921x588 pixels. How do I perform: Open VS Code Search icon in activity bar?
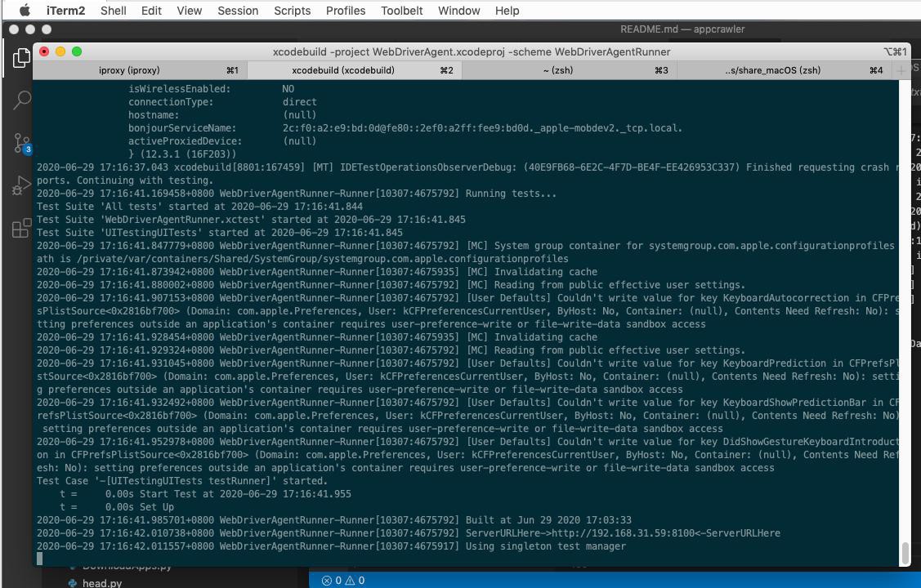pos(21,100)
